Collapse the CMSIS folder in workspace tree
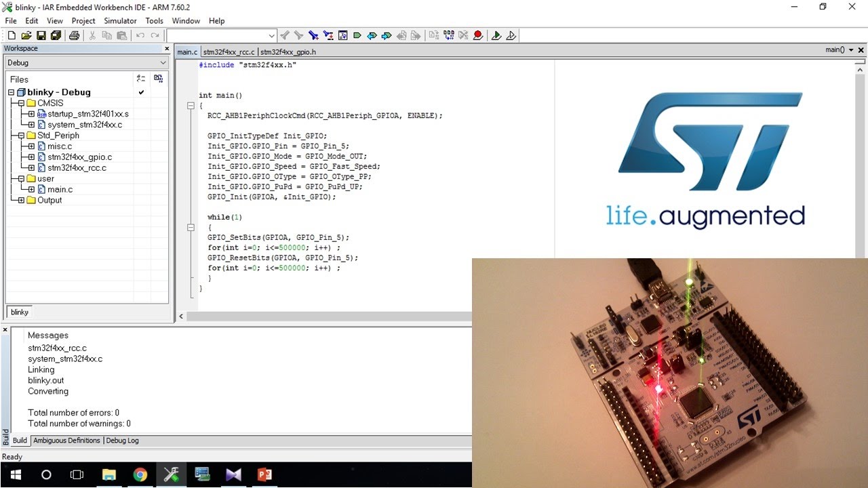The width and height of the screenshot is (868, 488). point(21,103)
